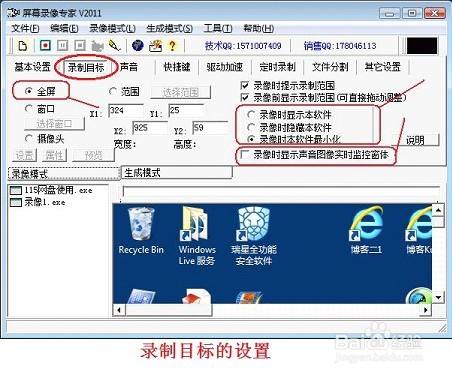Start recording with the red record icon
This screenshot has height=375, width=452.
click(x=45, y=45)
